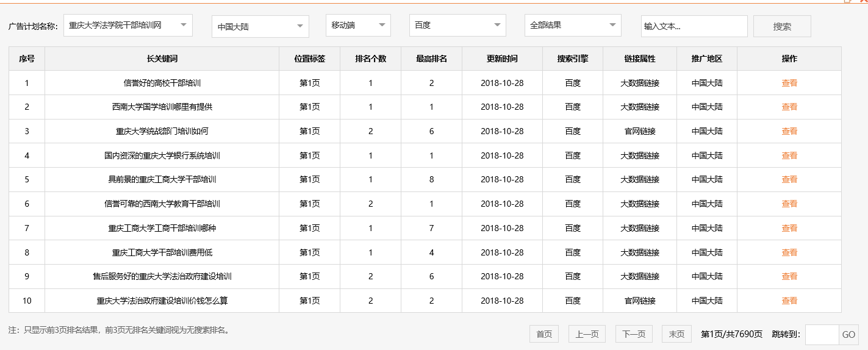Expand the 百度 search engine dropdown
Viewport: 868px width, 350px height.
(457, 26)
